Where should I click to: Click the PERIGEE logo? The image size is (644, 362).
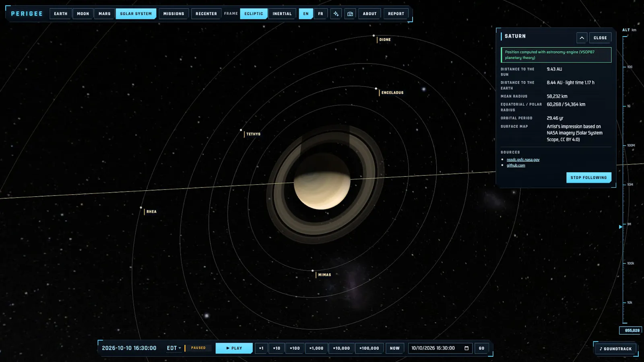(27, 14)
